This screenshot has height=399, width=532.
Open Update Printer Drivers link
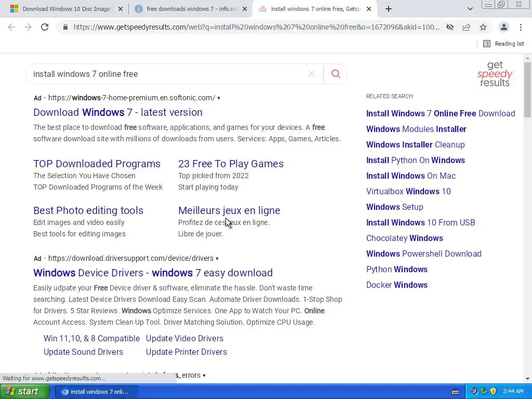pos(187,352)
